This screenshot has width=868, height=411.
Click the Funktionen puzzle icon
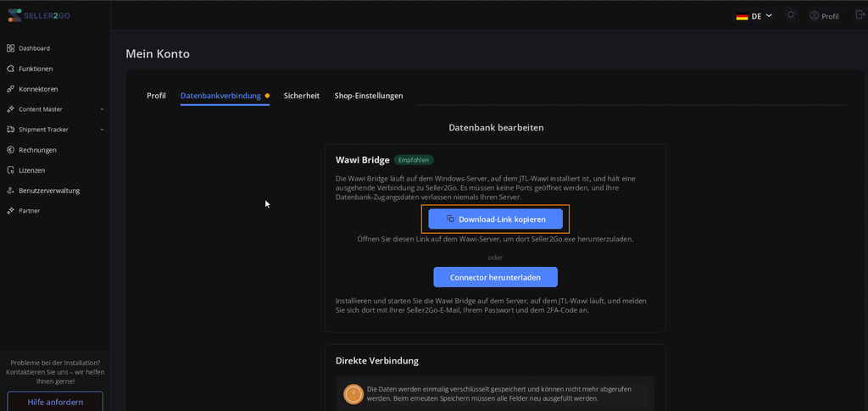tap(10, 69)
